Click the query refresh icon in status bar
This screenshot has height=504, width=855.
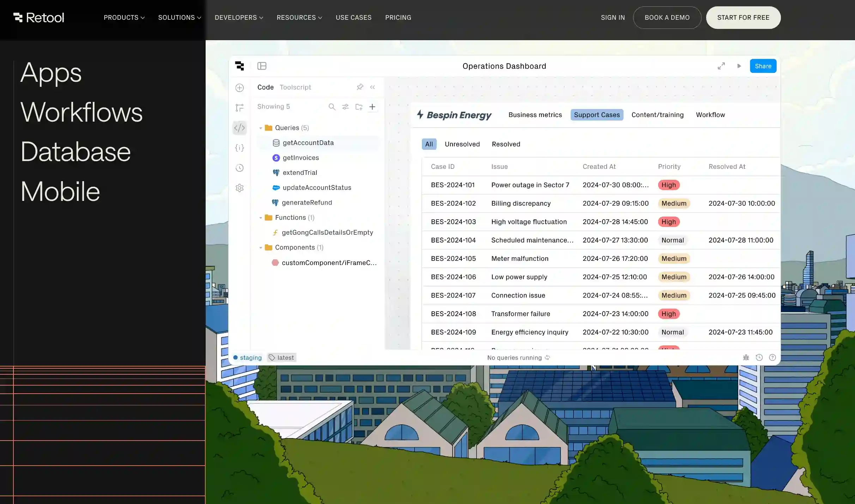pos(547,357)
